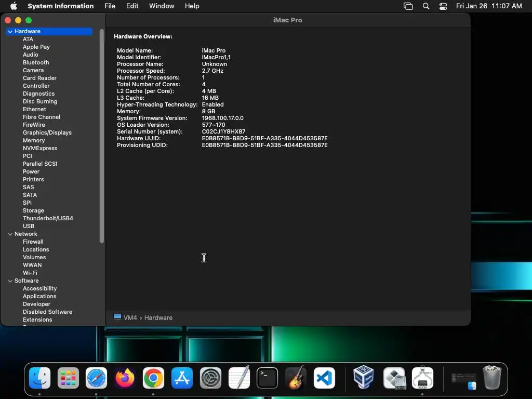Viewport: 532px width, 399px height.
Task: Select Diagnostics in the sidebar
Action: (38, 94)
